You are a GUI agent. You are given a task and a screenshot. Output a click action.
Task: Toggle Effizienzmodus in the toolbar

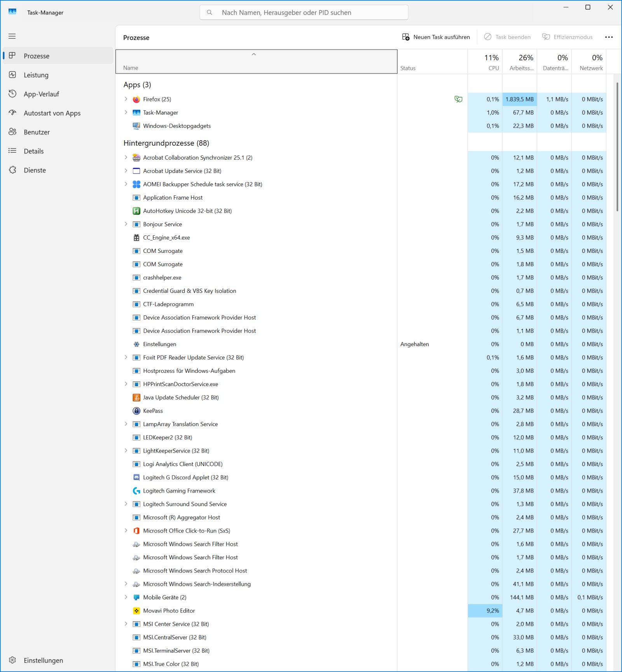[x=568, y=37]
